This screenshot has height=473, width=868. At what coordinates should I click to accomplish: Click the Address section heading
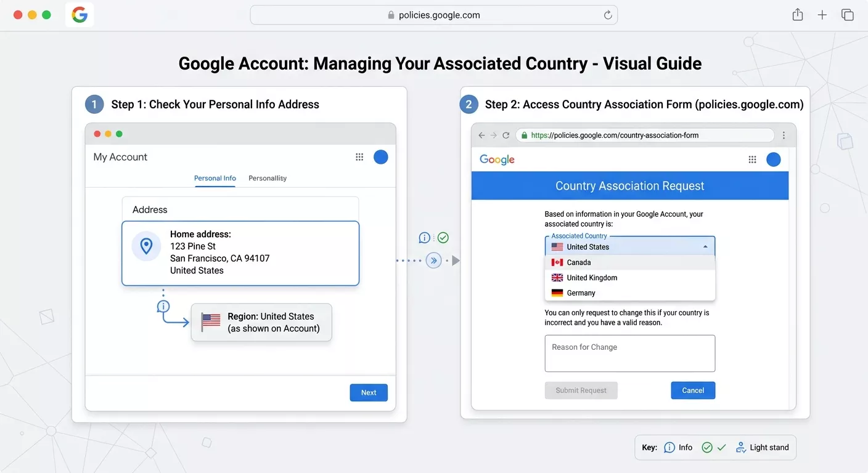click(150, 209)
